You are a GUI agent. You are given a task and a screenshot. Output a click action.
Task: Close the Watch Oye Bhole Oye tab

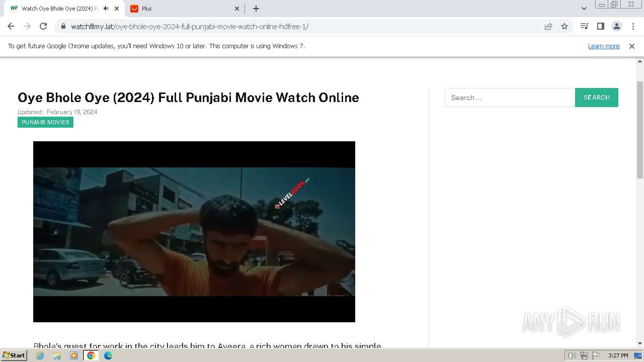(117, 9)
